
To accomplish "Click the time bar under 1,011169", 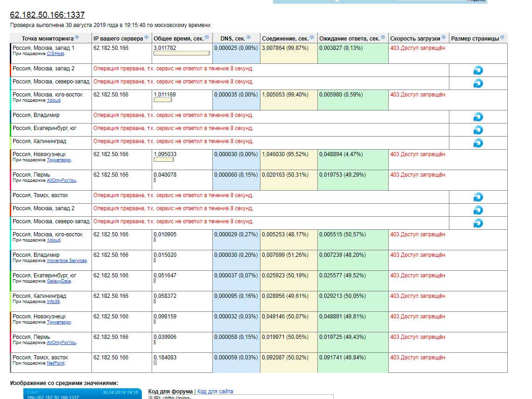I will [163, 100].
